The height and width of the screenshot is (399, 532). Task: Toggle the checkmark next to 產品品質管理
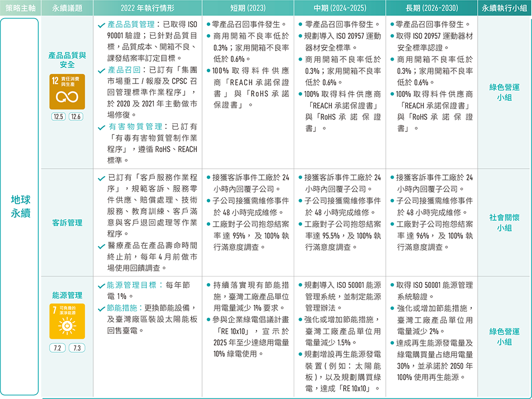coord(102,25)
